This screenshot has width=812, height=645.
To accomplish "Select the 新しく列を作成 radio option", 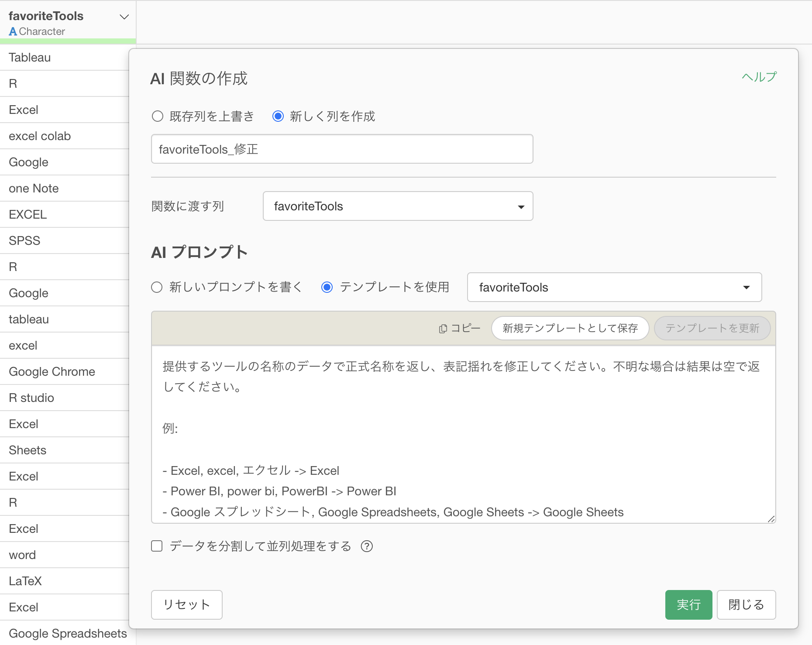I will [x=278, y=117].
